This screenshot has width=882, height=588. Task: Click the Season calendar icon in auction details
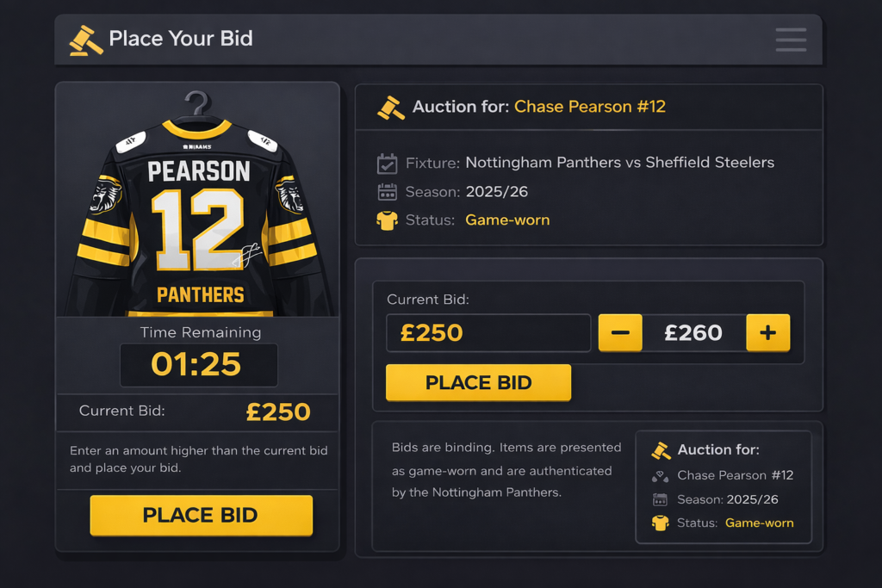pos(387,192)
